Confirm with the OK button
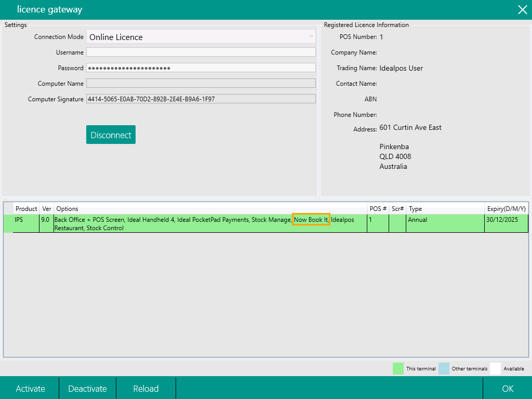 [x=507, y=389]
